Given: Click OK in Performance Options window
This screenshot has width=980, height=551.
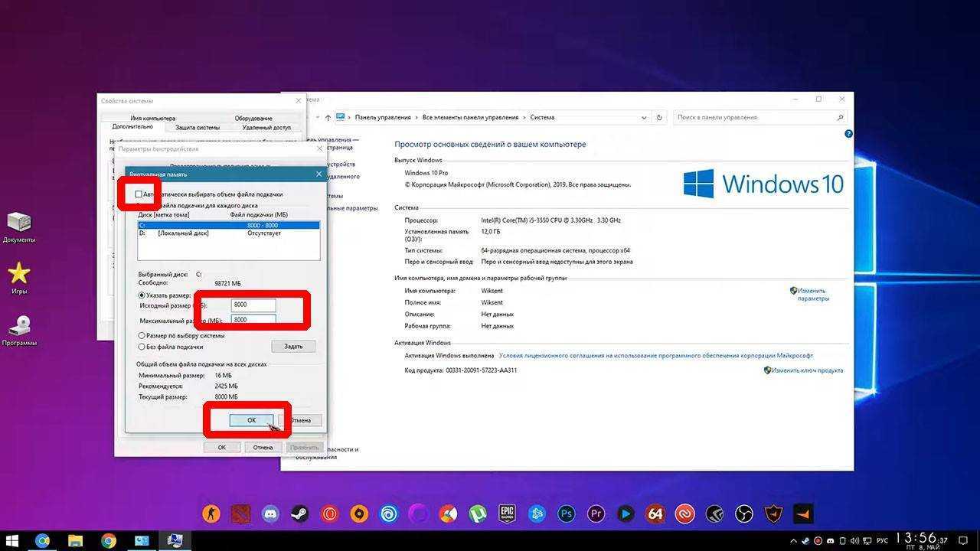Looking at the screenshot, I should pos(221,447).
